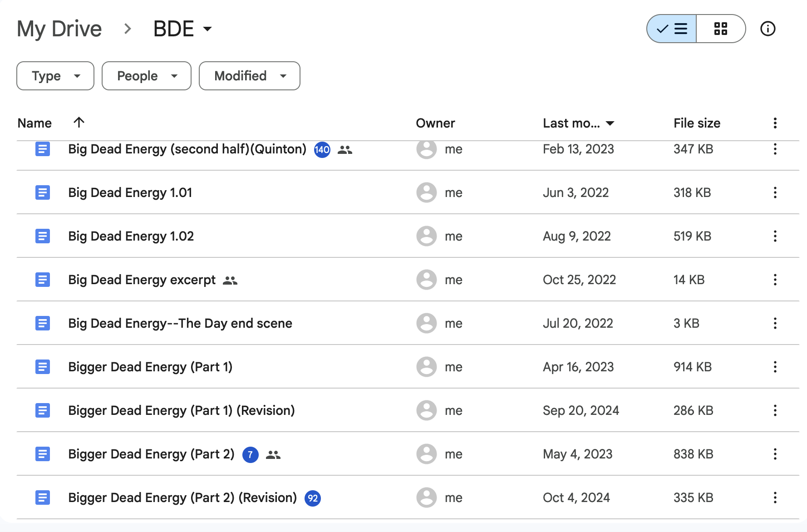Navigate to My Drive breadcrumb
Image resolution: width=807 pixels, height=532 pixels.
pyautogui.click(x=59, y=29)
